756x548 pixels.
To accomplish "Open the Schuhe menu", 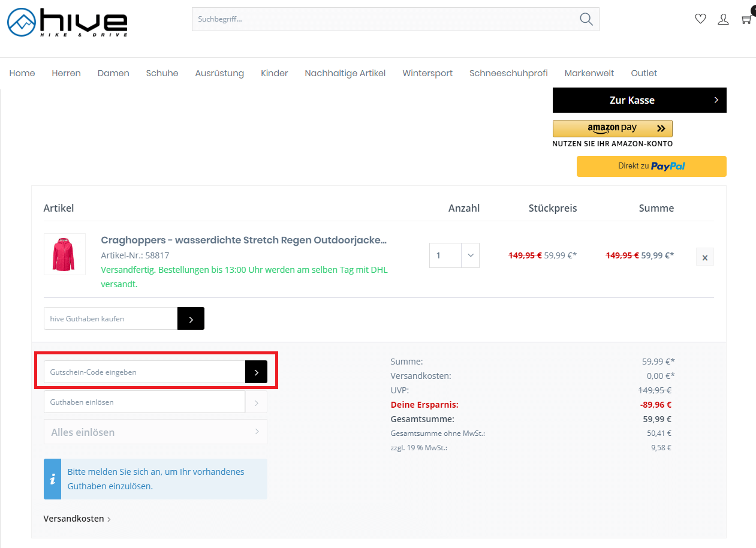I will (x=162, y=73).
